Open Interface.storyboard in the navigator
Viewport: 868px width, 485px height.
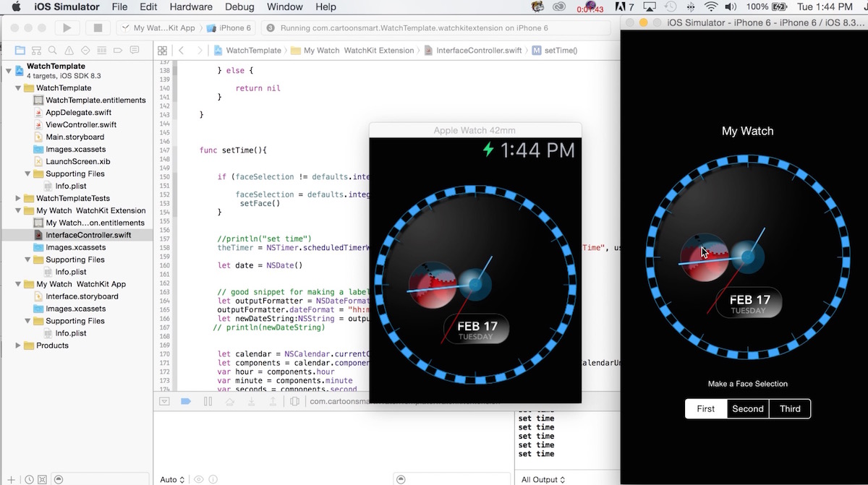[x=82, y=296]
